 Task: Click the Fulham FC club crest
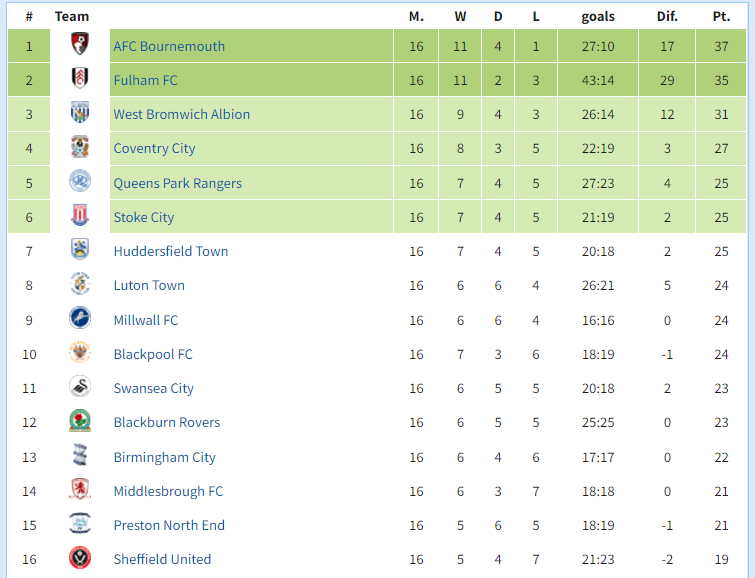coord(80,78)
